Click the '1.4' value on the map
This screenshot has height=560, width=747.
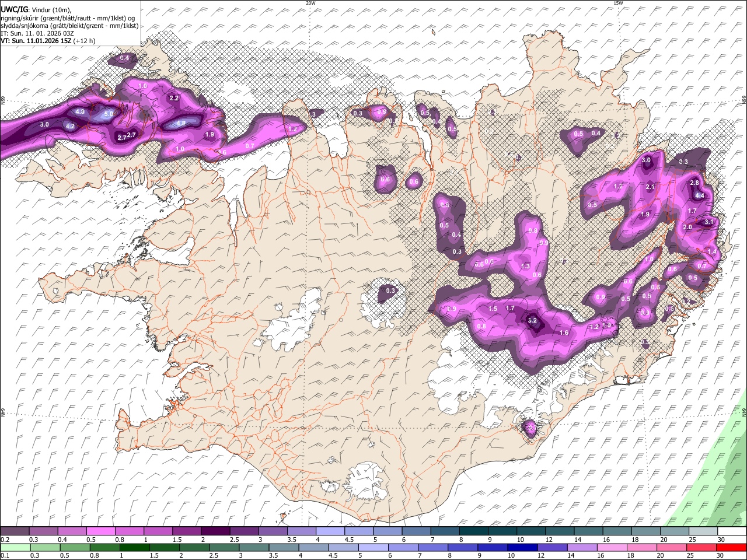point(712,251)
